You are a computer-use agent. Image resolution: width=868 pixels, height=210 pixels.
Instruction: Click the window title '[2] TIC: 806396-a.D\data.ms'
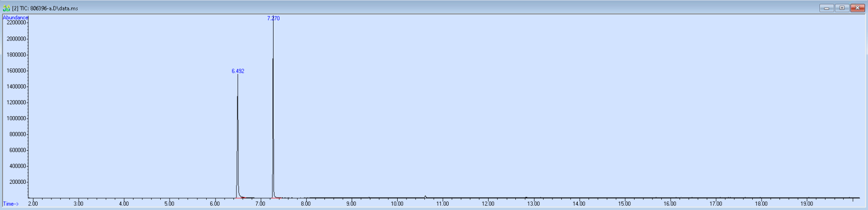[x=45, y=8]
